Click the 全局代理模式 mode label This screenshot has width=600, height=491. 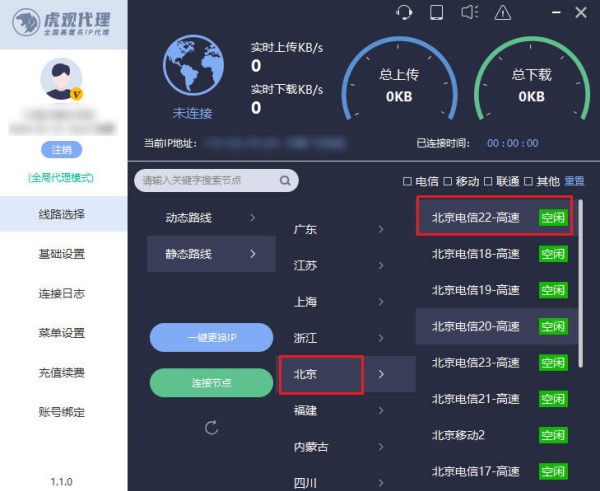61,178
